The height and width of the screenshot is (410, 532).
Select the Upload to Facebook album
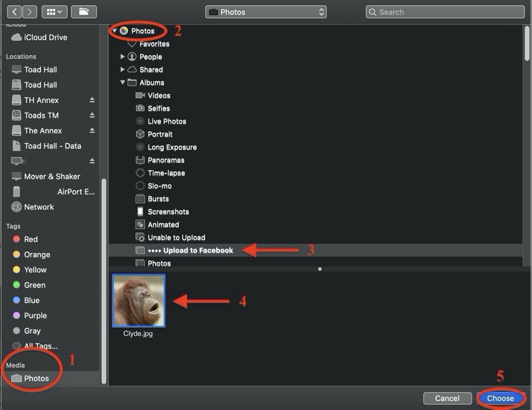tap(316, 250)
